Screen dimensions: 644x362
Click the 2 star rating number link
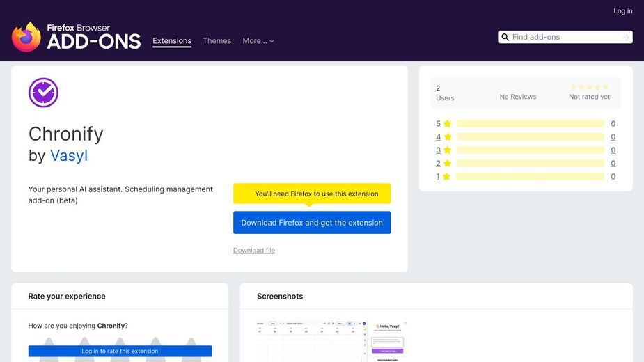pyautogui.click(x=438, y=163)
